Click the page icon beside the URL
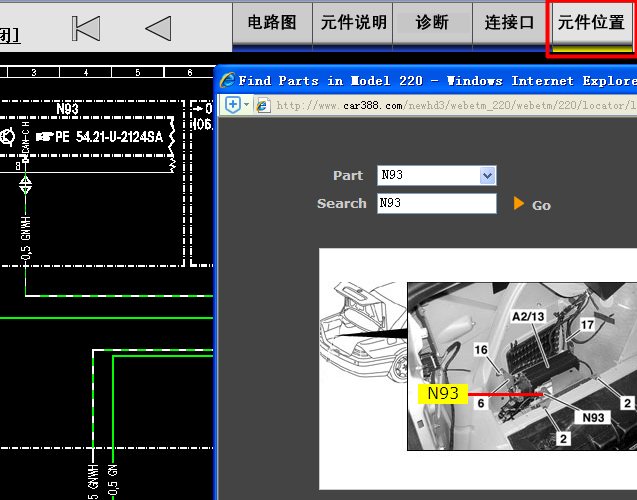The width and height of the screenshot is (637, 500). [263, 106]
